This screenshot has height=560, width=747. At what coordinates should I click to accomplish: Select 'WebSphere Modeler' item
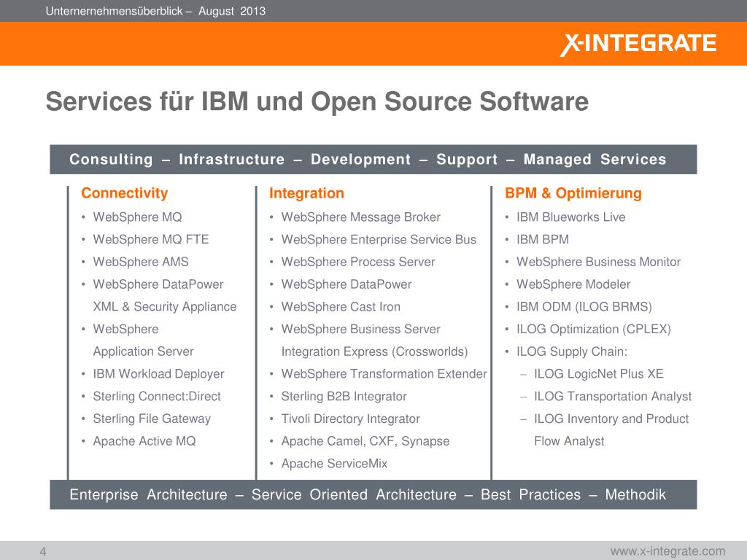click(x=573, y=284)
